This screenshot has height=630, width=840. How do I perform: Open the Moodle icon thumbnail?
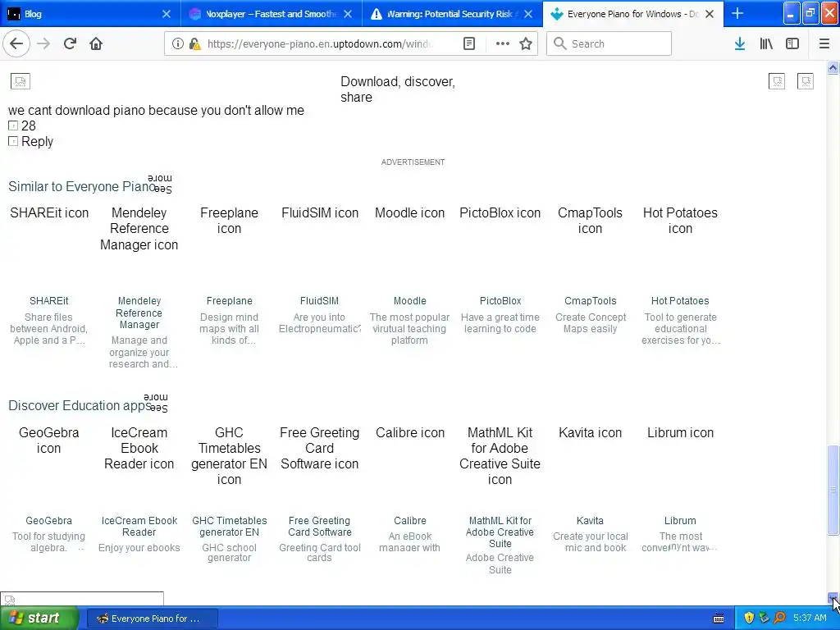pos(410,212)
